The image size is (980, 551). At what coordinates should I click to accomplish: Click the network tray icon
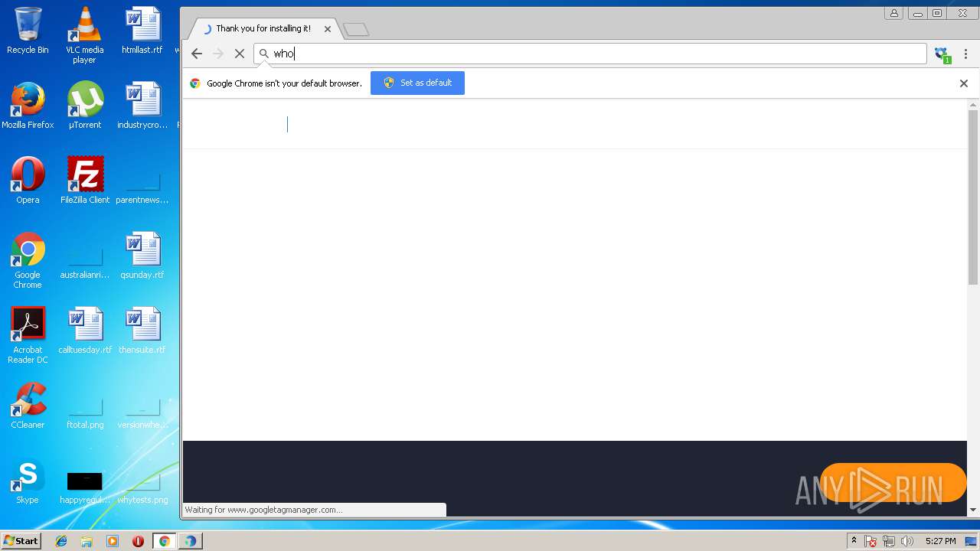coord(889,542)
